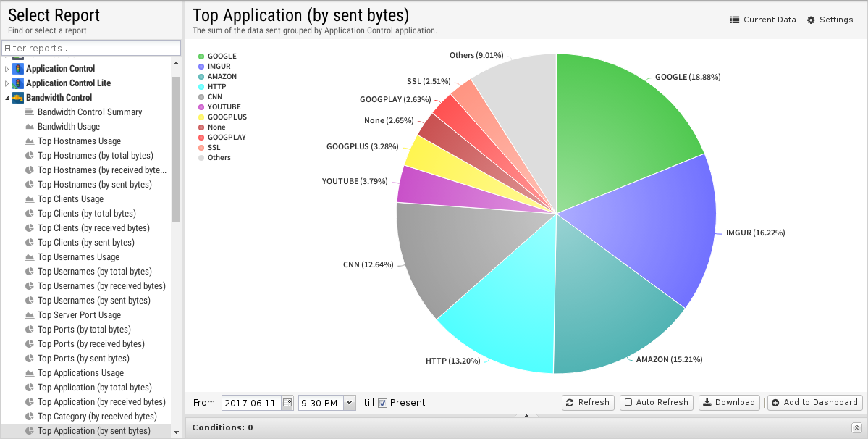Click the 'SSL (2.51%)' chart label
Screen dimensions: 868x439
click(x=429, y=81)
